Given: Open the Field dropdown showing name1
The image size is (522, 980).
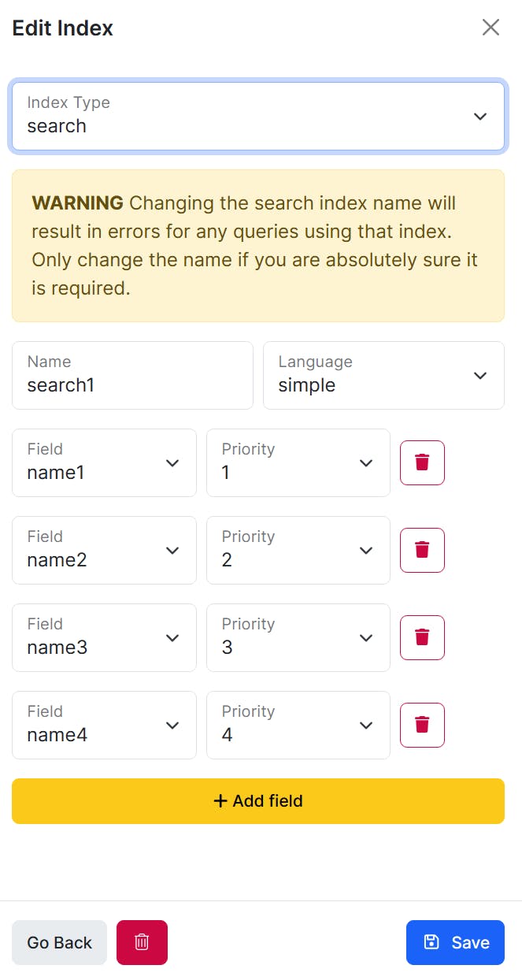Looking at the screenshot, I should pos(104,462).
